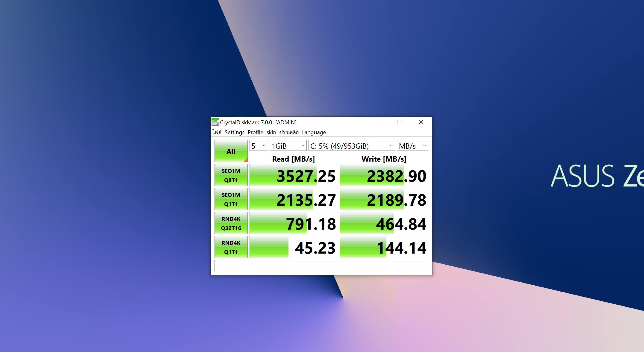The width and height of the screenshot is (644, 352).
Task: Select the write value 2382.90
Action: 384,175
